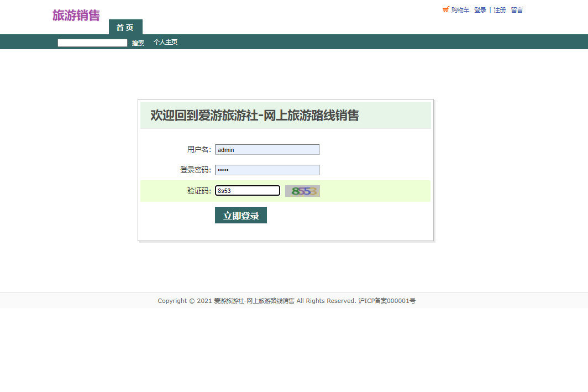
Task: Open the 注册 registration page
Action: tap(500, 10)
